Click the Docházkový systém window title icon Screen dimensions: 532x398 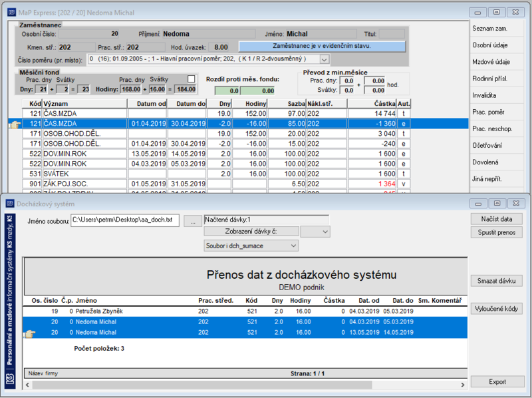pos(10,204)
